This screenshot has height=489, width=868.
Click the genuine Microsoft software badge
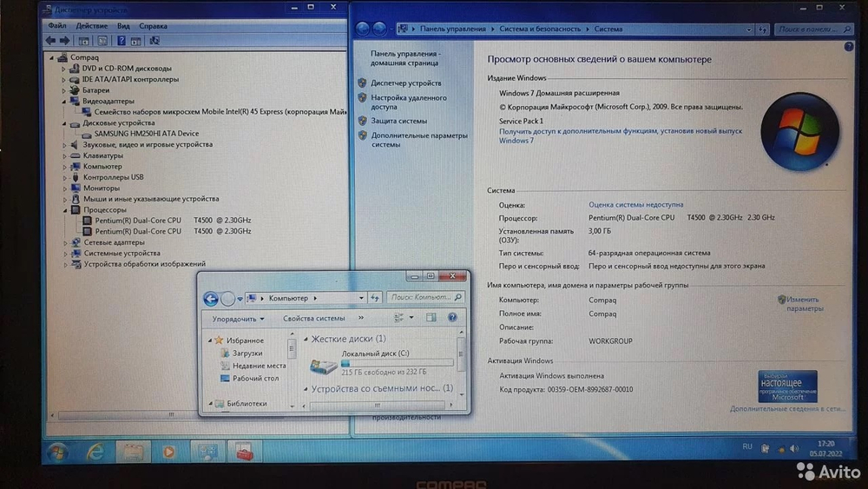[787, 386]
